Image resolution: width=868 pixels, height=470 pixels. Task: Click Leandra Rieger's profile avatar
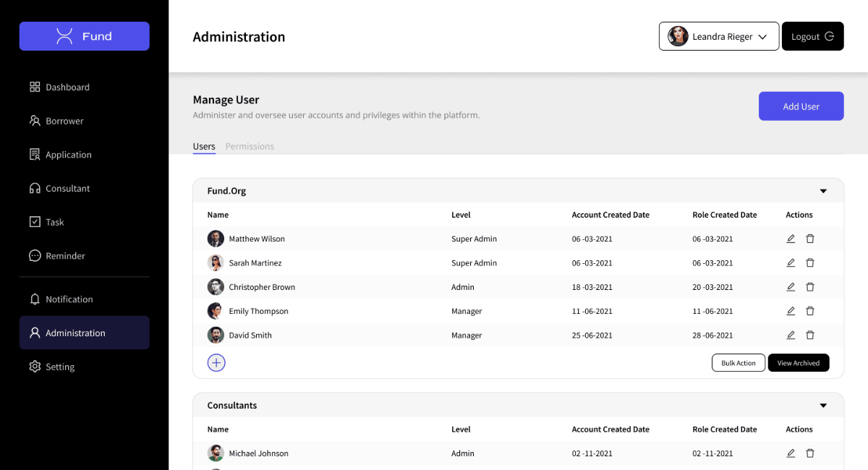pos(678,36)
